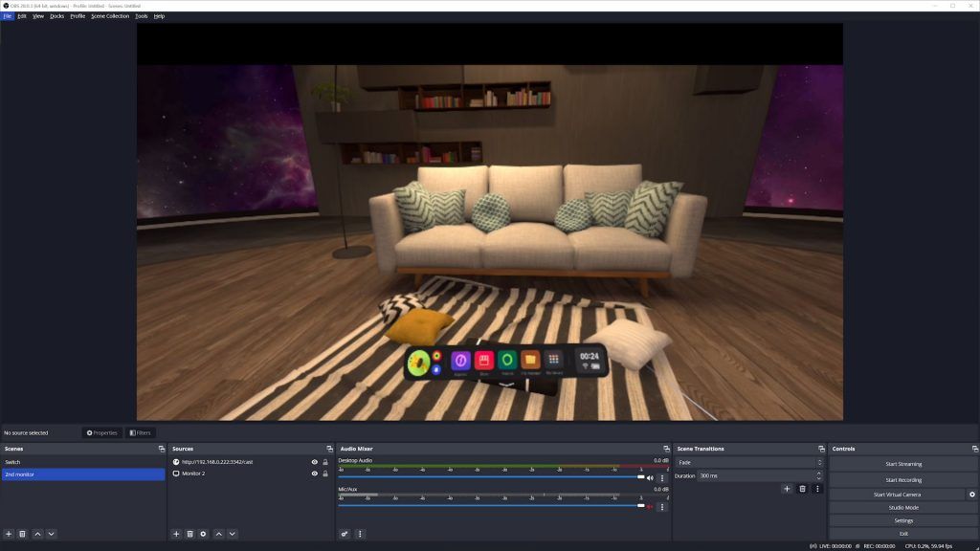Viewport: 980px width, 551px height.
Task: Float the Scenes dock panel
Action: [x=161, y=450]
